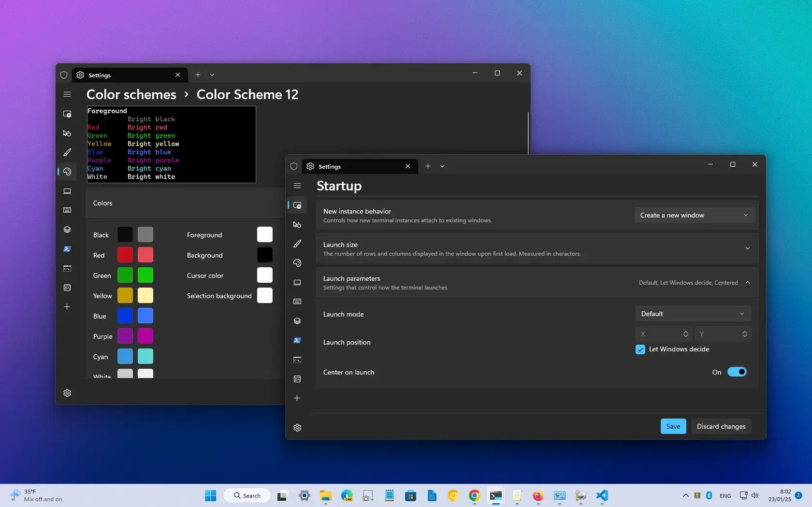812x507 pixels.
Task: Select the PowerShell profile icon
Action: click(x=297, y=340)
